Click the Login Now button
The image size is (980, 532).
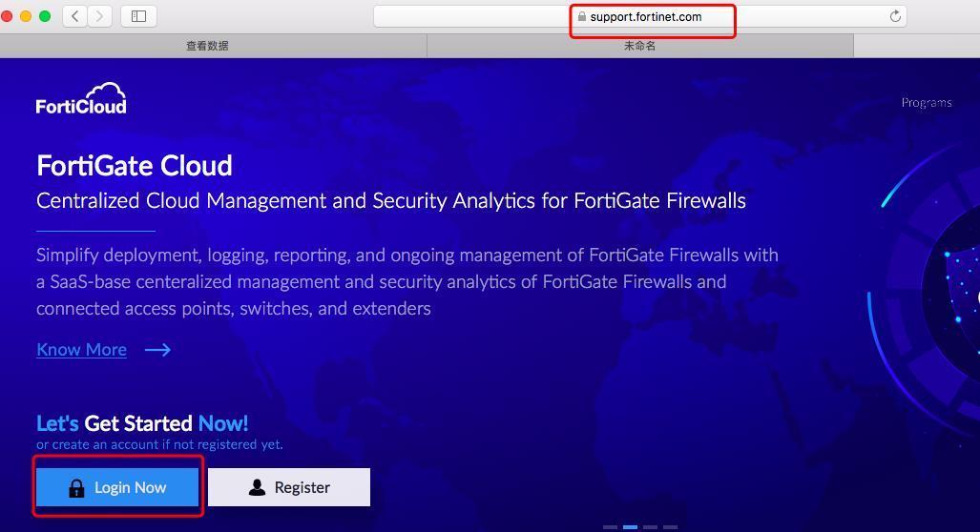coord(116,487)
